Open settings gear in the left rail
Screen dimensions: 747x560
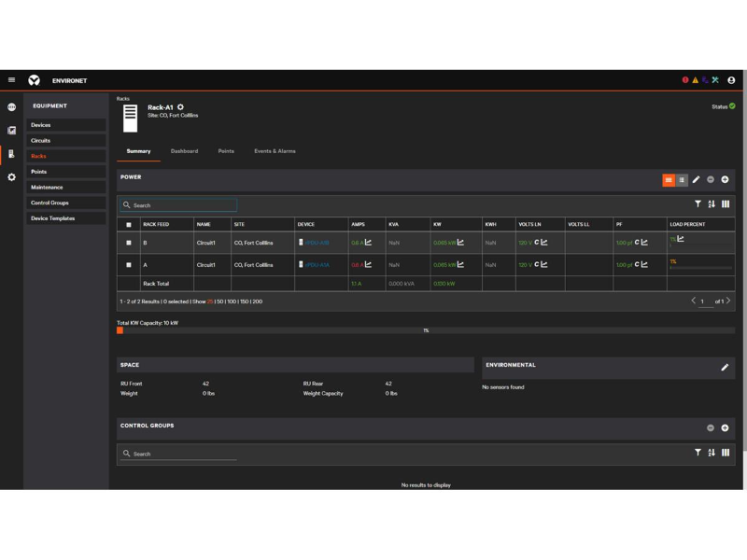pyautogui.click(x=11, y=177)
